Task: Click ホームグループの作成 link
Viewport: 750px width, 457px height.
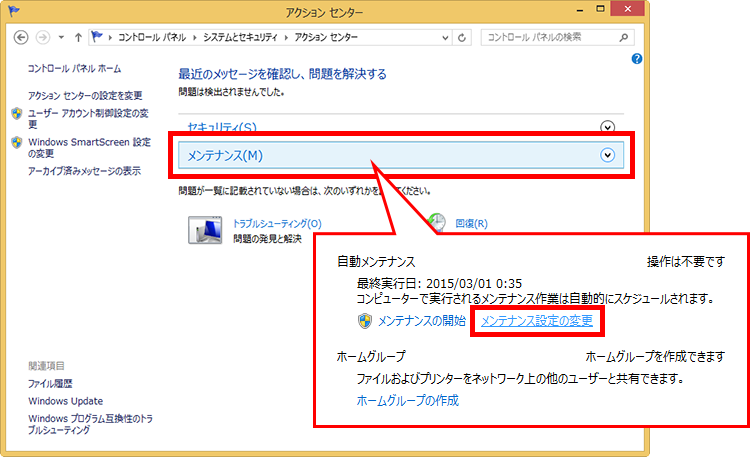Action: pyautogui.click(x=408, y=400)
